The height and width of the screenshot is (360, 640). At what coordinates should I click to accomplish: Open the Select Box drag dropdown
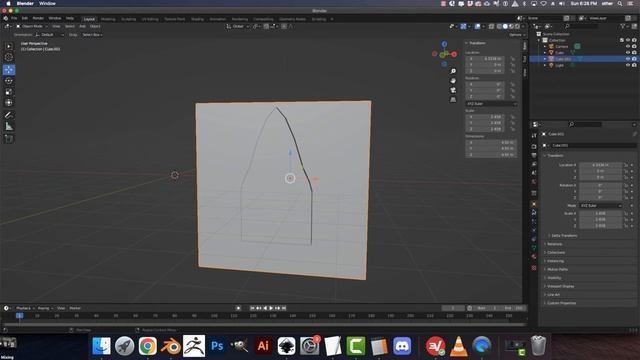(92, 35)
